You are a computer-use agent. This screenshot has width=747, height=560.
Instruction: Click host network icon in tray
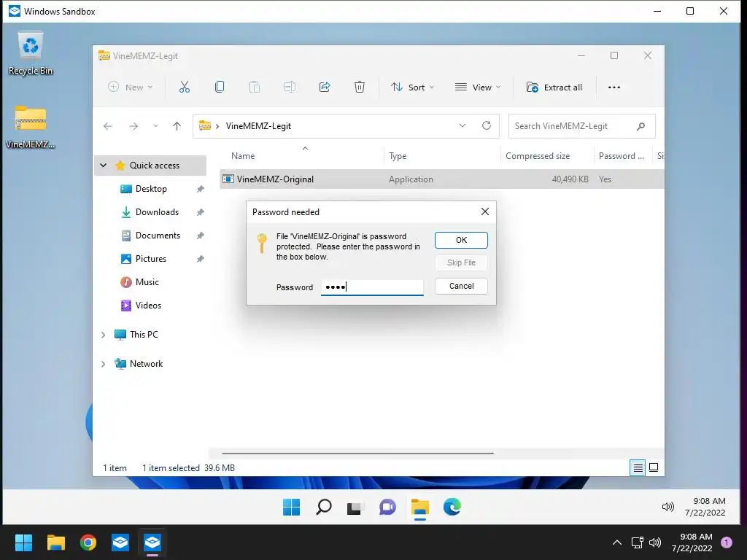pyautogui.click(x=637, y=542)
